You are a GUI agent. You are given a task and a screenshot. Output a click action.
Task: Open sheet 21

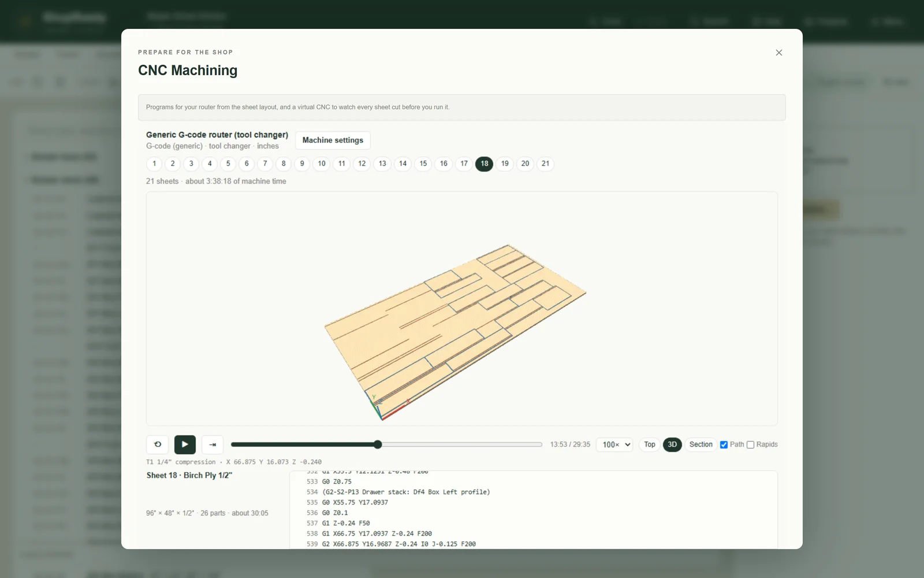546,164
